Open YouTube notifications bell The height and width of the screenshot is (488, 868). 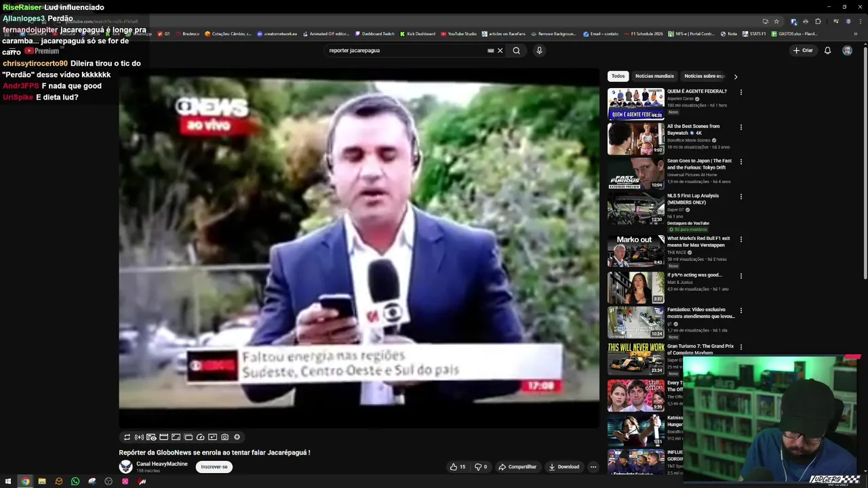pos(827,50)
